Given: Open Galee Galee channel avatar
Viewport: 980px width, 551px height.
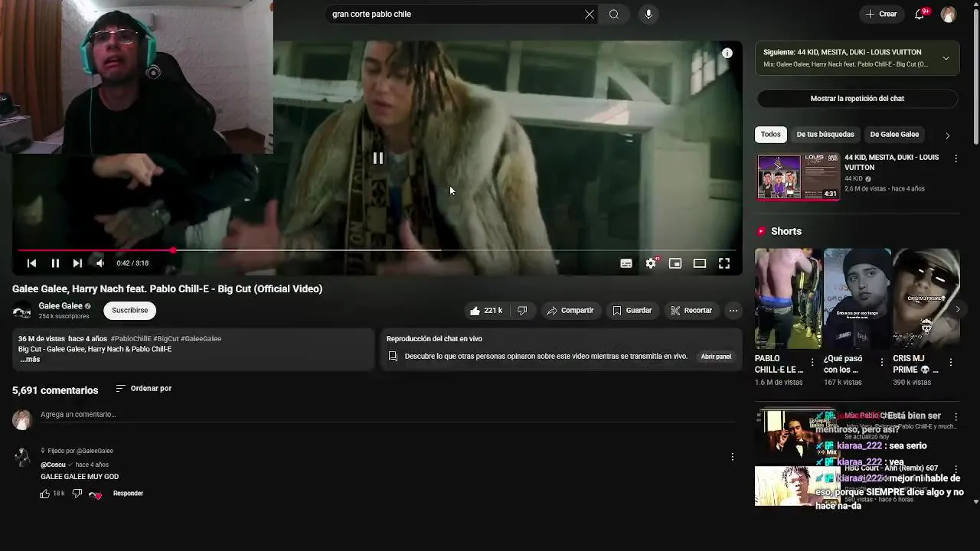Looking at the screenshot, I should pos(21,311).
